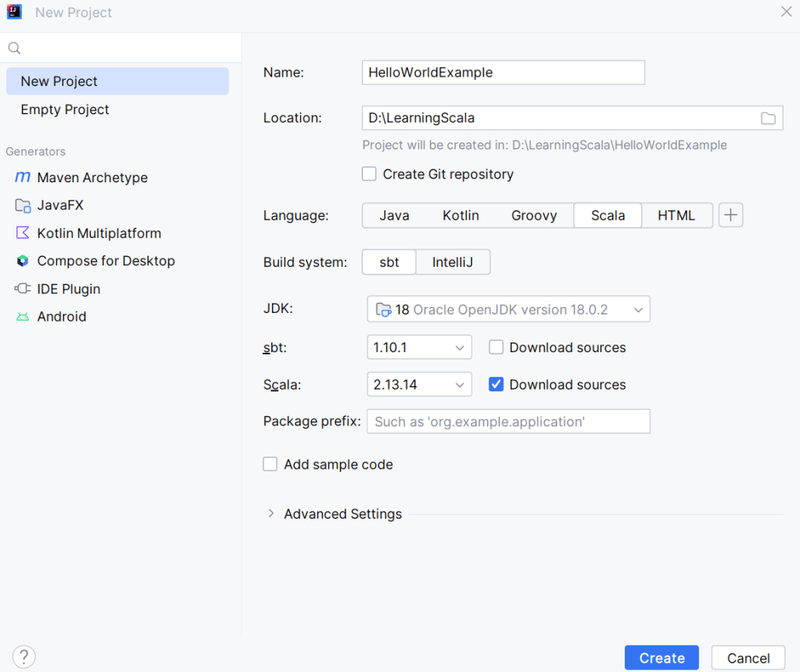Click the search magnifier icon
Image resolution: width=800 pixels, height=672 pixels.
(x=14, y=48)
